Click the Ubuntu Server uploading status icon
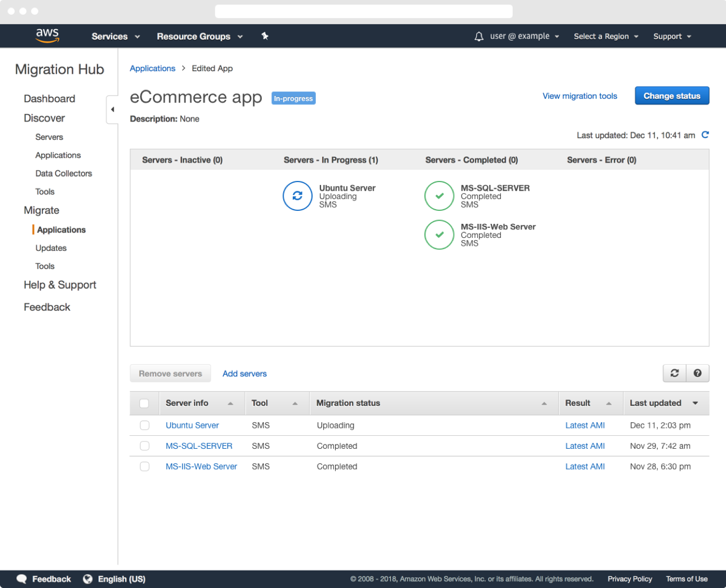The height and width of the screenshot is (588, 726). point(297,196)
